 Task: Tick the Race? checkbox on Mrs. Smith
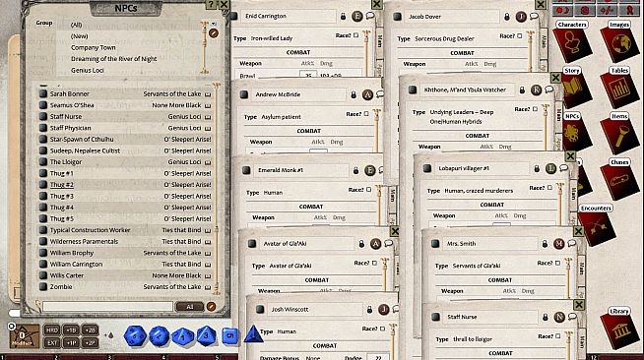point(557,263)
